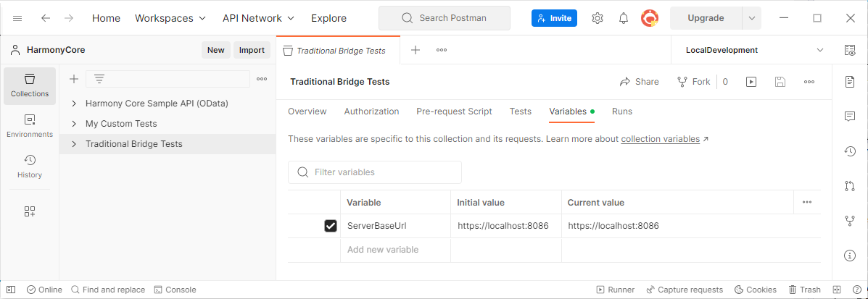This screenshot has width=868, height=299.
Task: Toggle two-pane view icon in status bar
Action: (837, 290)
